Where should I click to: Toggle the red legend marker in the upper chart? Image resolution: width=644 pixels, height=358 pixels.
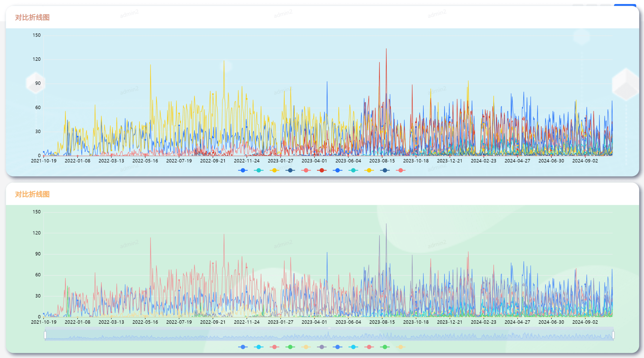322,171
